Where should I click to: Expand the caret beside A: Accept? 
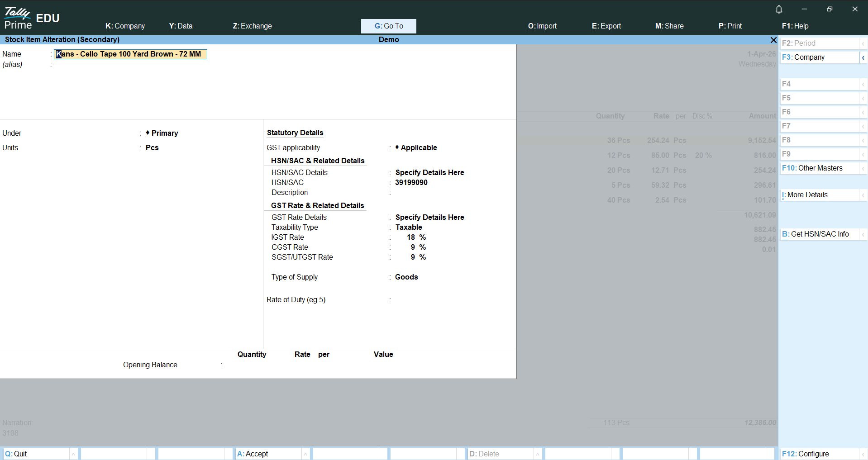(305, 454)
